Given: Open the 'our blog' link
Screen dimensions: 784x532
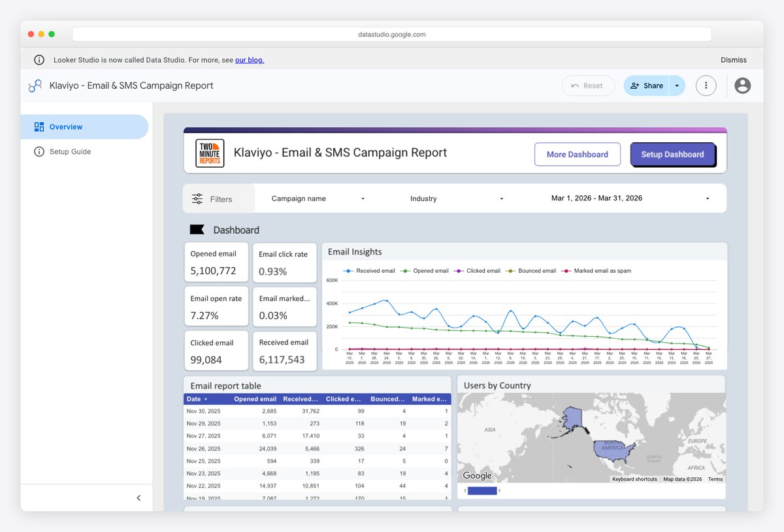Looking at the screenshot, I should [250, 60].
